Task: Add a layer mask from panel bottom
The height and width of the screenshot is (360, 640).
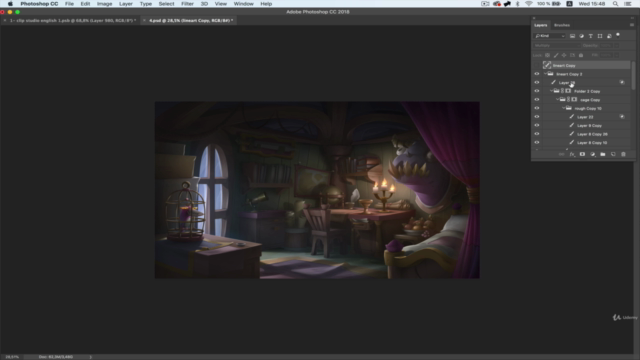Action: (x=582, y=154)
